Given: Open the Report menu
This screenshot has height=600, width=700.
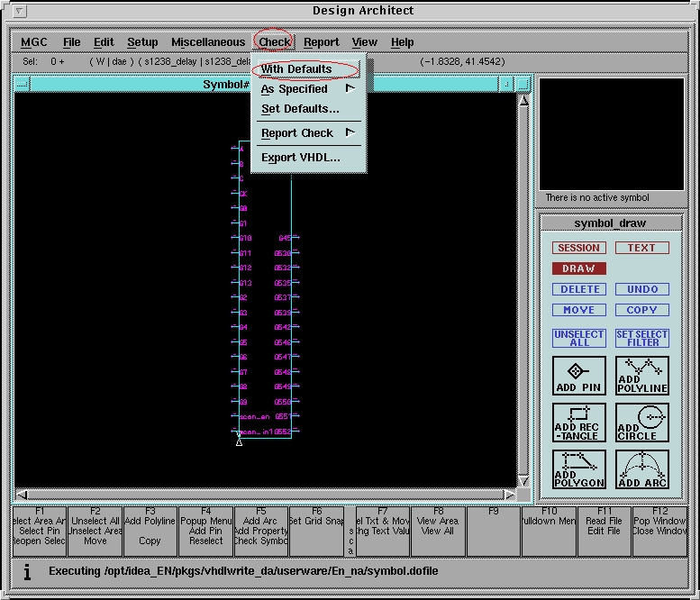Looking at the screenshot, I should (x=321, y=42).
